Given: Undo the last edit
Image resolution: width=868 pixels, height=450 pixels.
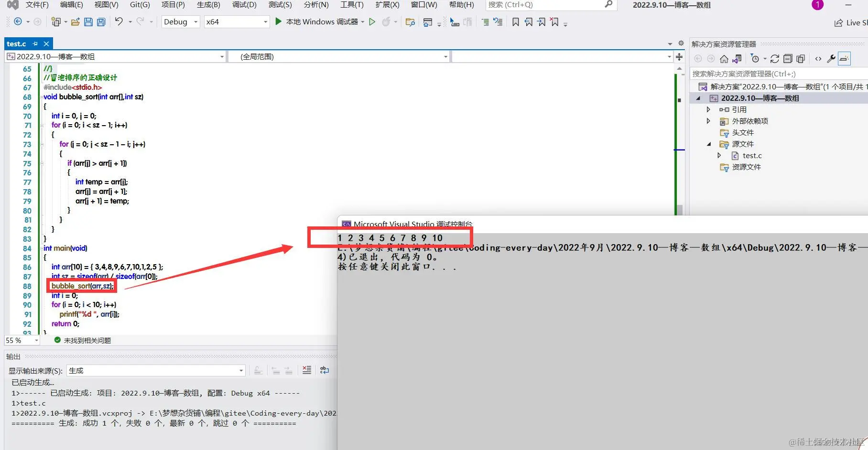Looking at the screenshot, I should [x=119, y=21].
